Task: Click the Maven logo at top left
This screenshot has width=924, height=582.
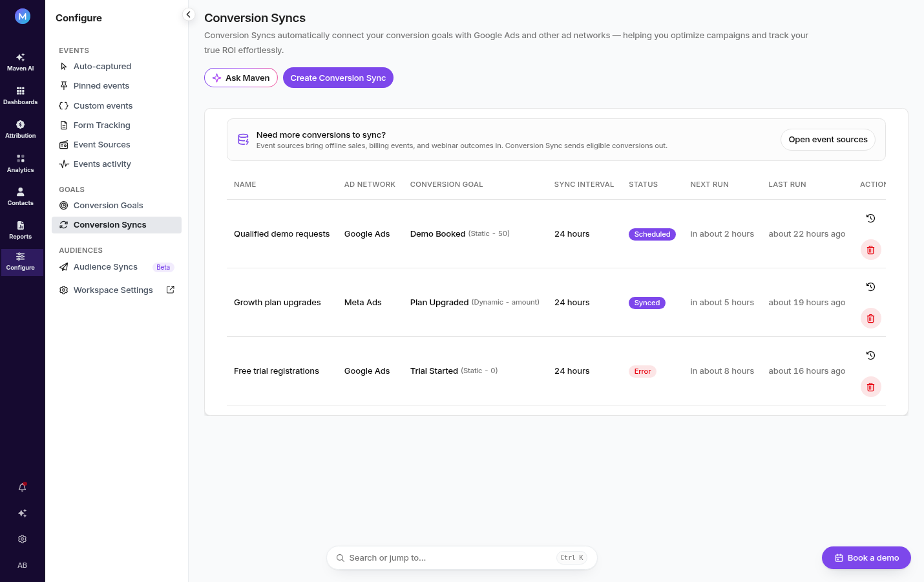Action: click(23, 16)
